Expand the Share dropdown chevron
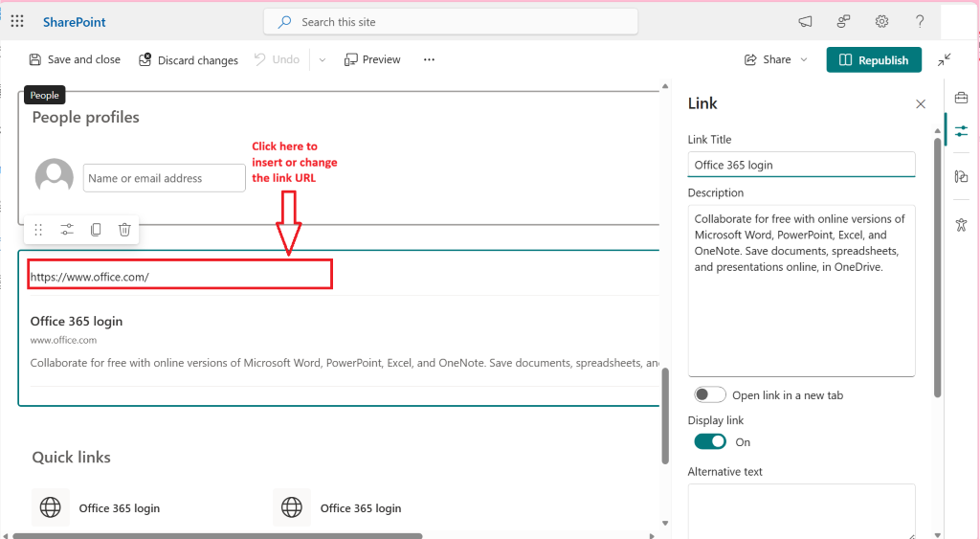 [804, 60]
